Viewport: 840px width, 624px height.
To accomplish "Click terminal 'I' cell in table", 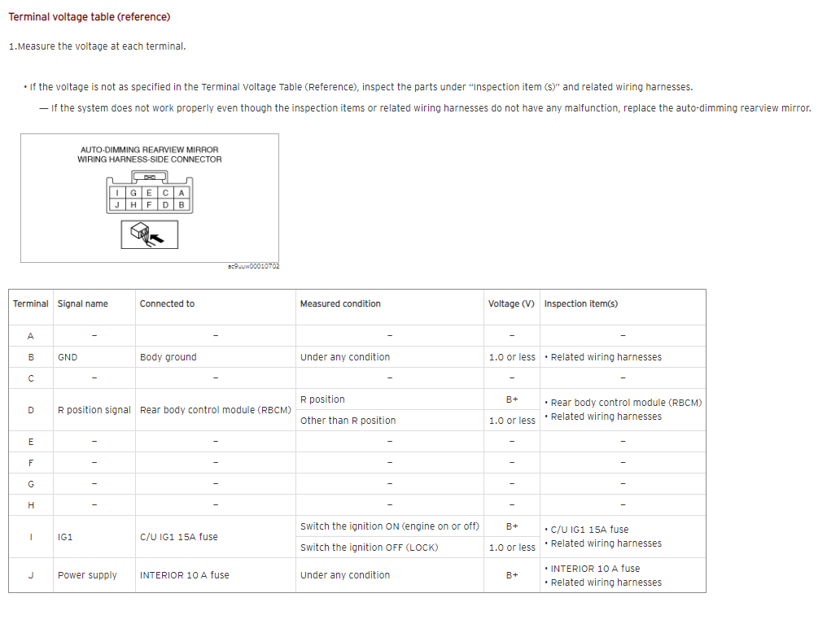I will [31, 537].
